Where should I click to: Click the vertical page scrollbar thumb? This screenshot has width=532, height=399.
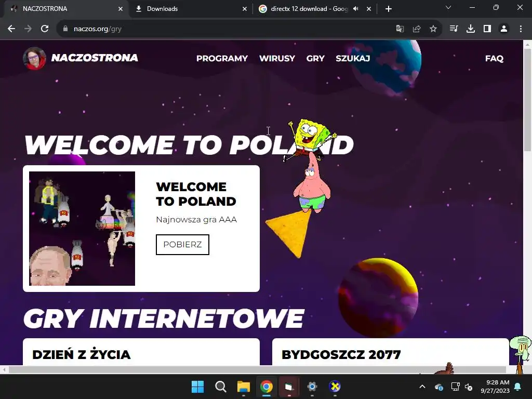528,100
